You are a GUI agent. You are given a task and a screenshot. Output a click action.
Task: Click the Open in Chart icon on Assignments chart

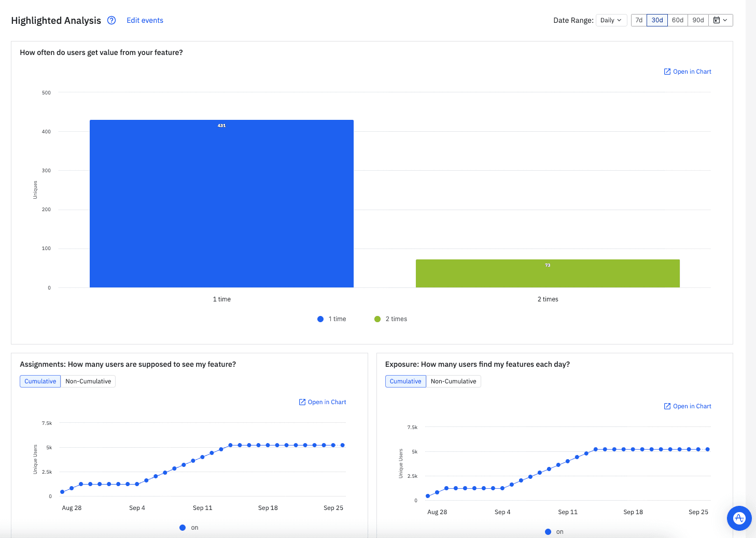click(301, 402)
